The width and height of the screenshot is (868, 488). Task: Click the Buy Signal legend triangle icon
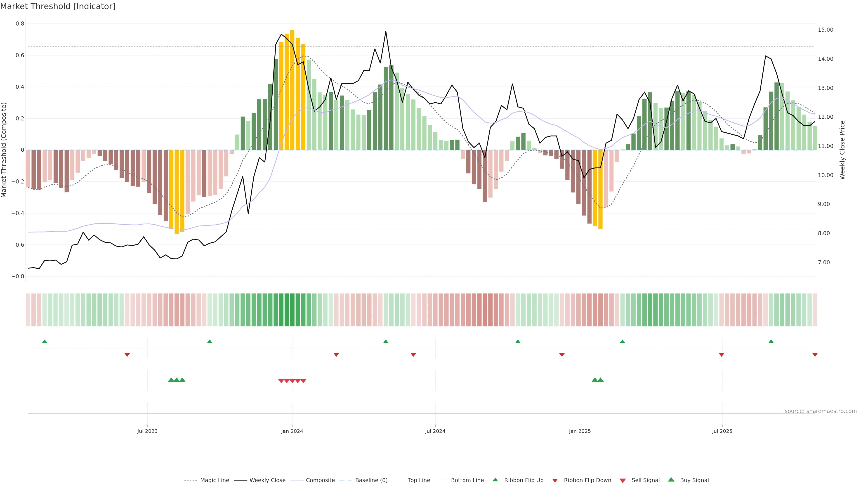[671, 480]
